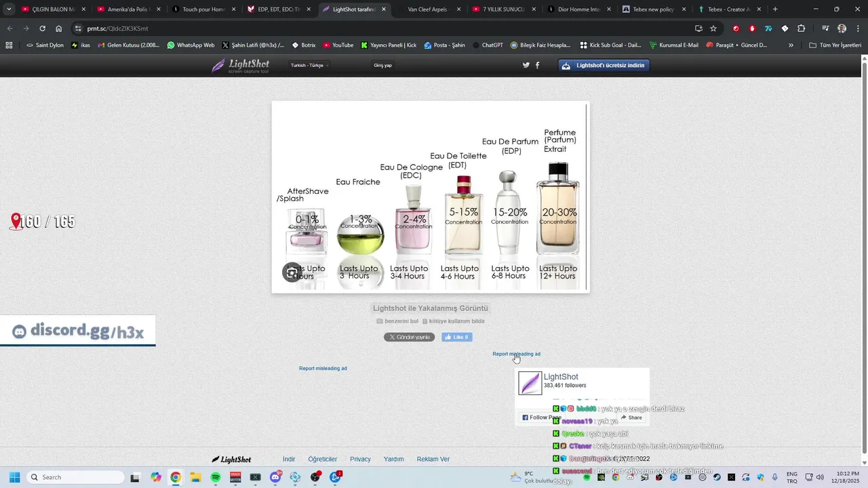
Task: Click the page's vertical scrollbar
Action: coord(865,261)
